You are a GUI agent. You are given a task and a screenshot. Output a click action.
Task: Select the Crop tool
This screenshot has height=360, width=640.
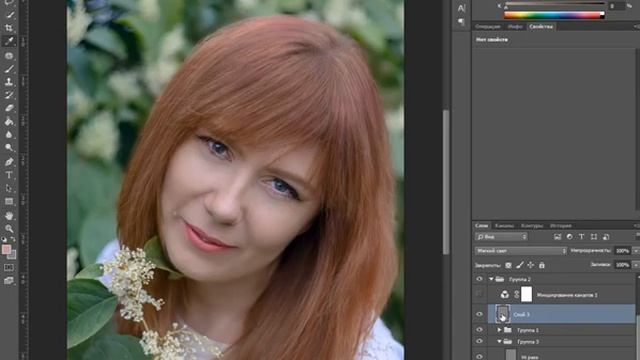(9, 28)
